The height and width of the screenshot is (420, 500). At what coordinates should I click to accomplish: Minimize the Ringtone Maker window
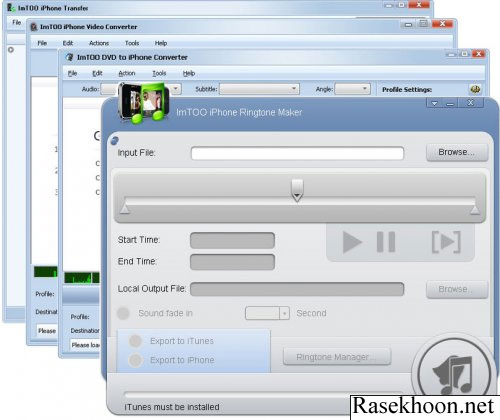[450, 104]
